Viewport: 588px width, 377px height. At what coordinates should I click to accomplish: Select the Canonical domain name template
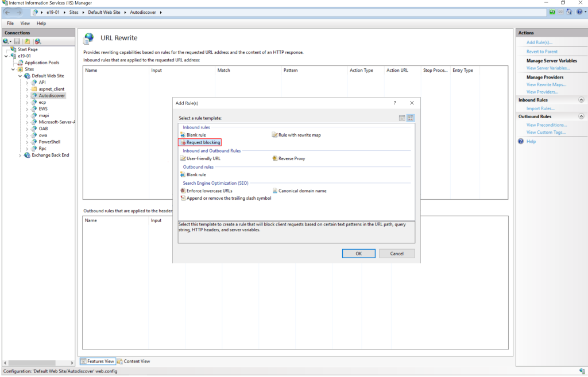302,191
